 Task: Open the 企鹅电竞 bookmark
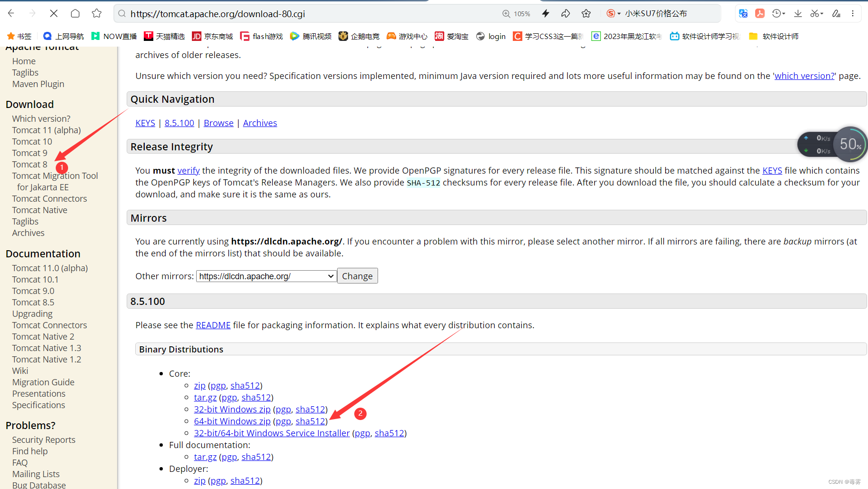pyautogui.click(x=359, y=36)
